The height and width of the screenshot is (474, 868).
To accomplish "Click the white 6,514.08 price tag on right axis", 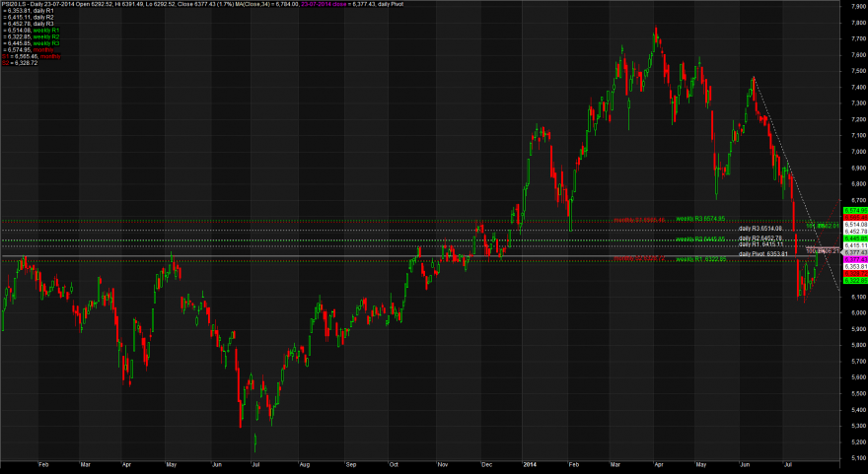I will [855, 225].
